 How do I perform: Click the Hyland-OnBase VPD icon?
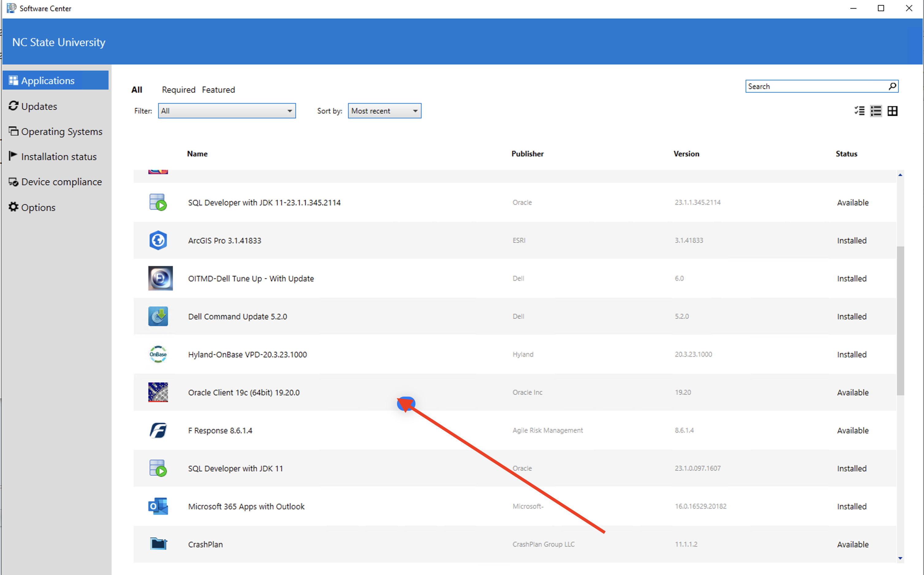(x=158, y=354)
